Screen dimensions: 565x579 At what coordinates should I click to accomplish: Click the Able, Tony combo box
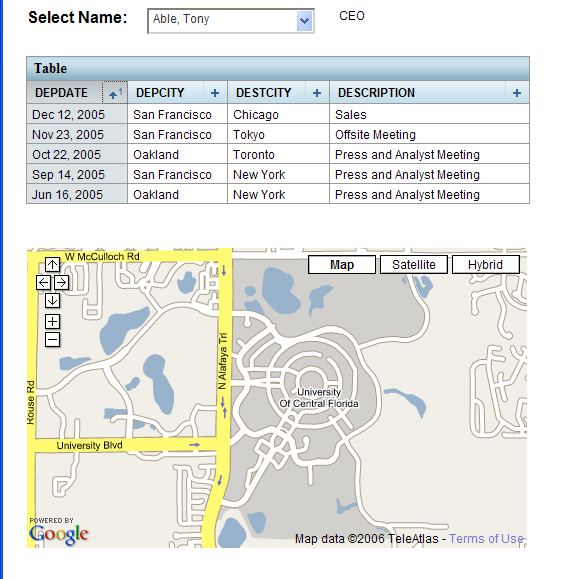tap(231, 21)
